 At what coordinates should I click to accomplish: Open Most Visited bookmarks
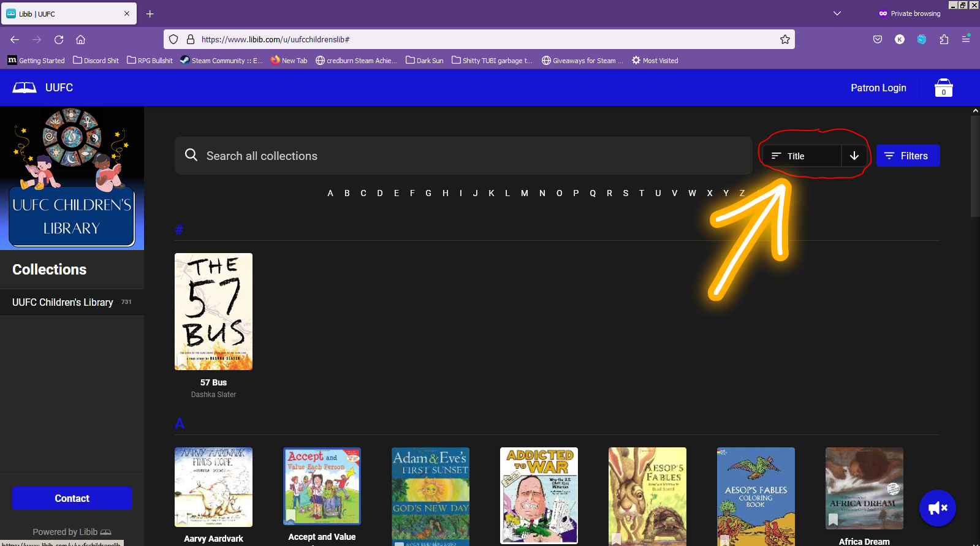655,61
